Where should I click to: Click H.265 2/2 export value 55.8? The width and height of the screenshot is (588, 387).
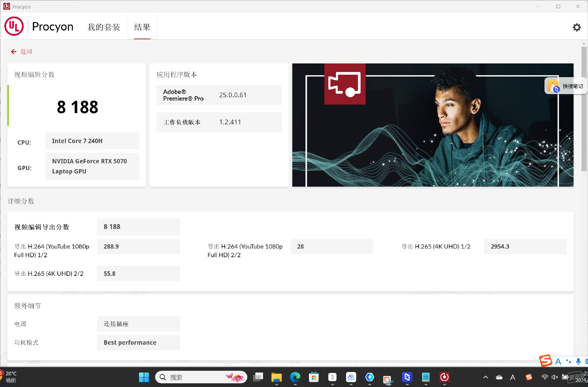[x=138, y=274]
